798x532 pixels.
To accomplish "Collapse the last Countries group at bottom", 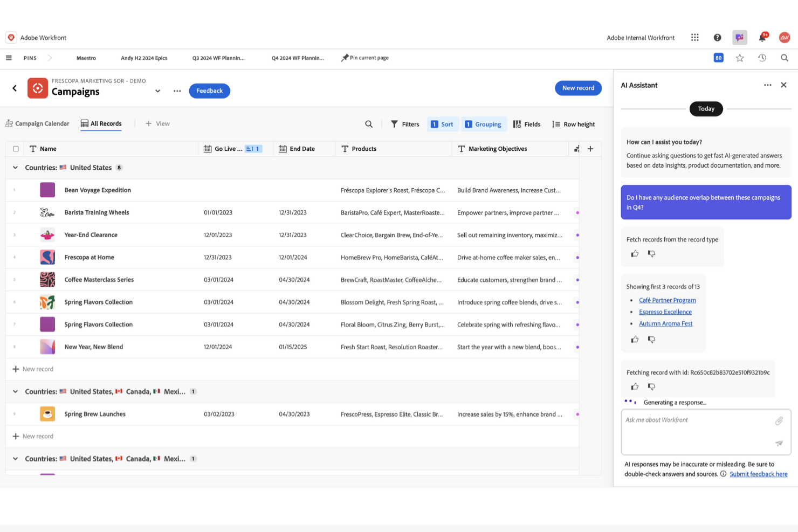I will coord(15,459).
